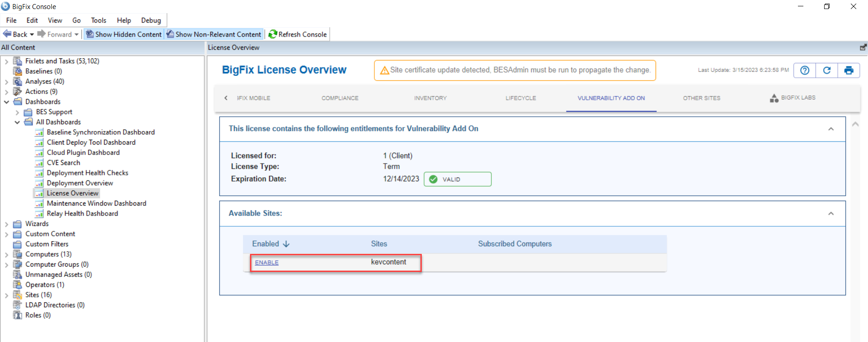This screenshot has height=342, width=868.
Task: Select License Overview in the tree
Action: 72,193
